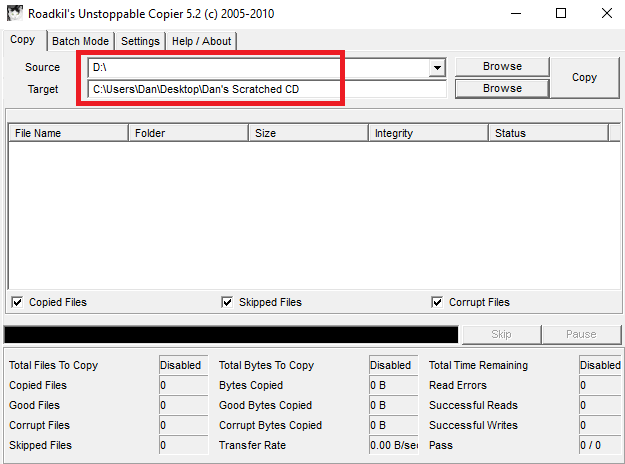This screenshot has width=625, height=464.
Task: Switch to the Copy tab
Action: coord(23,40)
